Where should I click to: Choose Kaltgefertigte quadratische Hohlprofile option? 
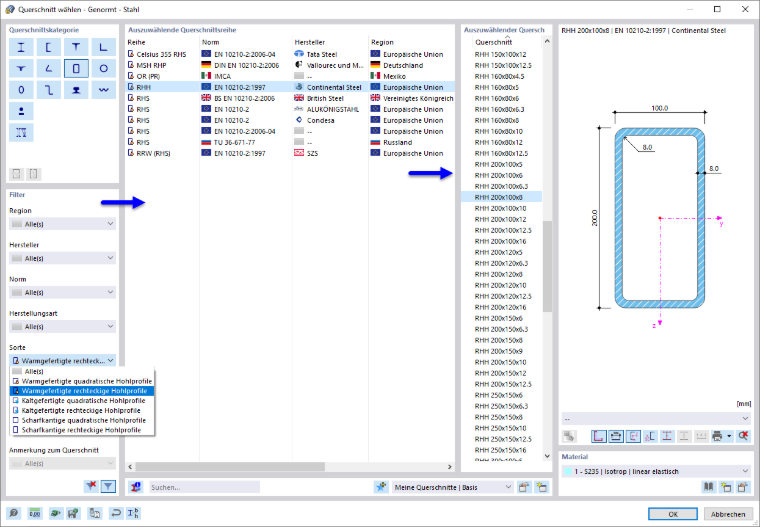pos(82,400)
